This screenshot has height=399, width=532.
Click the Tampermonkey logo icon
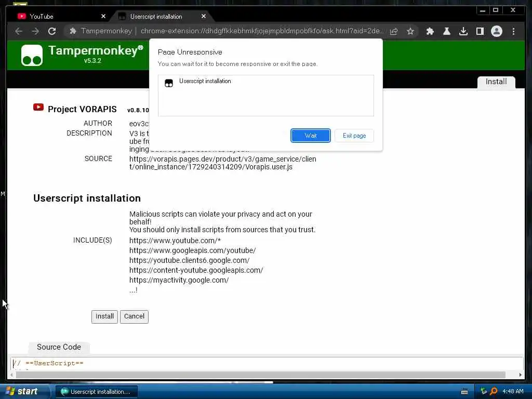pos(32,55)
